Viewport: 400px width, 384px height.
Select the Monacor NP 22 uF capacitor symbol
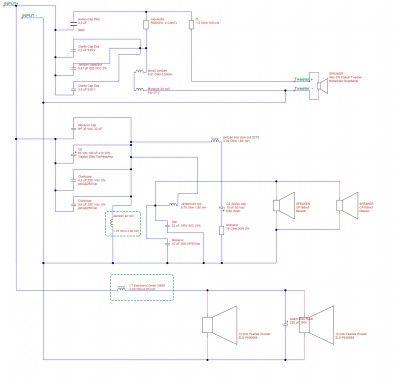point(74,128)
